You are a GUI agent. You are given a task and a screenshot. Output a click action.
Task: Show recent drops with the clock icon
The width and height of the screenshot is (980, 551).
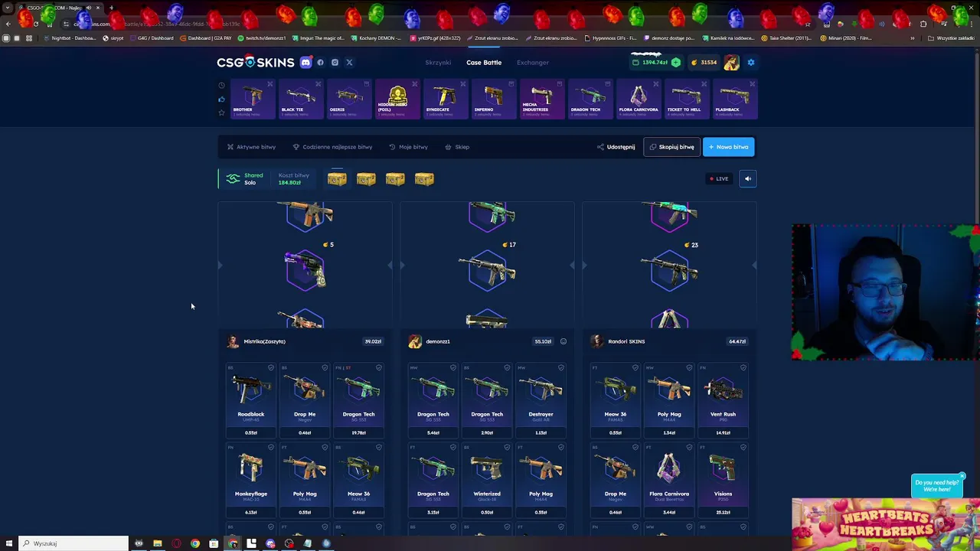click(222, 85)
